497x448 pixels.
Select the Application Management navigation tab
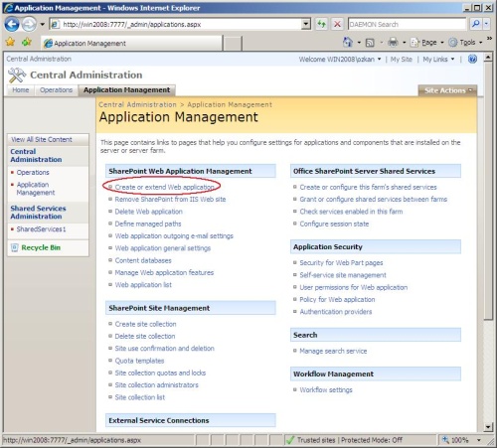(126, 90)
